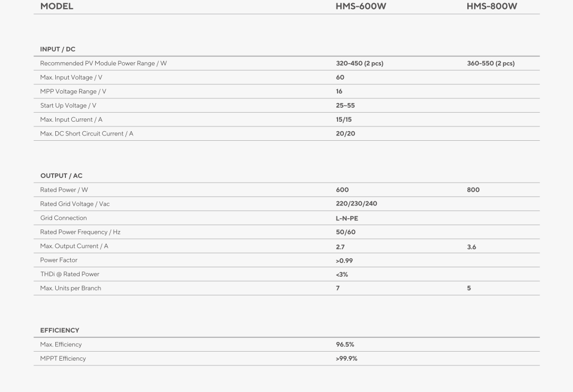Click the Max. DC Short Circuit Current label

87,134
